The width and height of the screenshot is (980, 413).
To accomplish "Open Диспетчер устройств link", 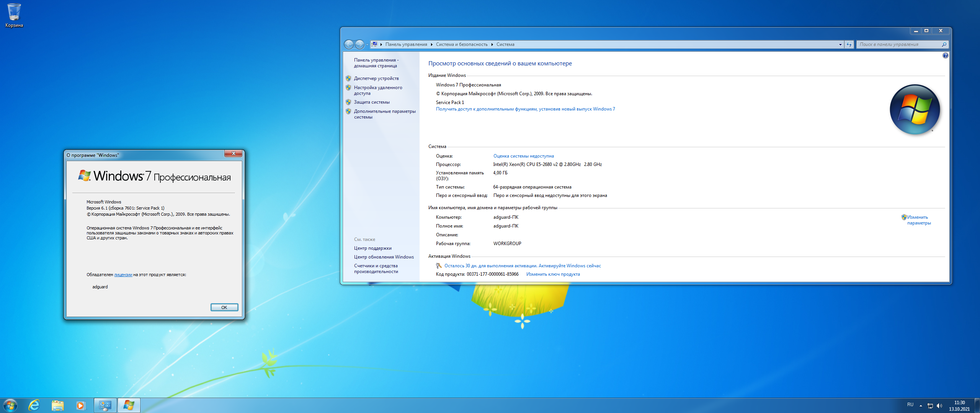I will click(x=376, y=78).
